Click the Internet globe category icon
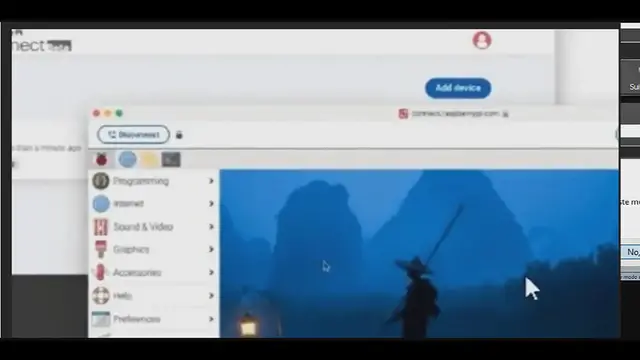The image size is (640, 360). (101, 204)
